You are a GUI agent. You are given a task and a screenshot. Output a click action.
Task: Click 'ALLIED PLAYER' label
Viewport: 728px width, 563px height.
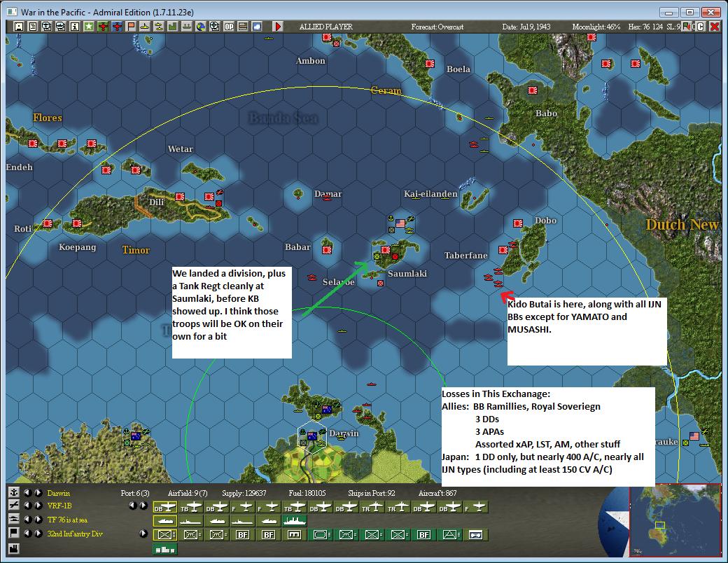tap(326, 27)
